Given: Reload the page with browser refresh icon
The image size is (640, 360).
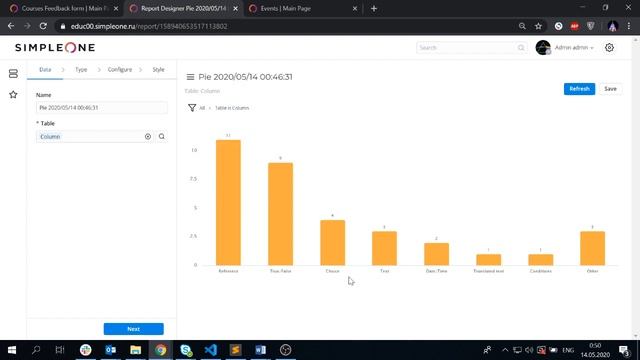Looking at the screenshot, I should tap(43, 26).
